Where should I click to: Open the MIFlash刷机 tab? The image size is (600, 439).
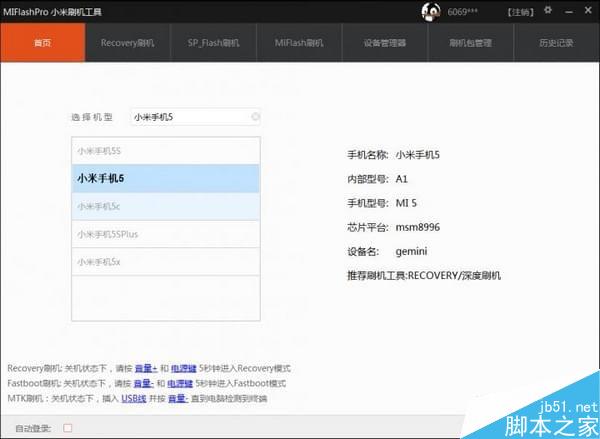pos(299,42)
